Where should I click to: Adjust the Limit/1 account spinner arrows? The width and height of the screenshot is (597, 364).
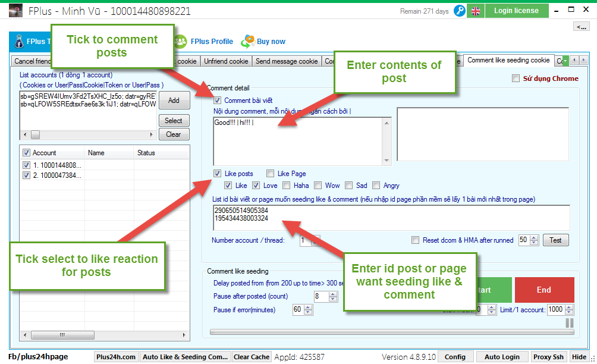pyautogui.click(x=569, y=309)
